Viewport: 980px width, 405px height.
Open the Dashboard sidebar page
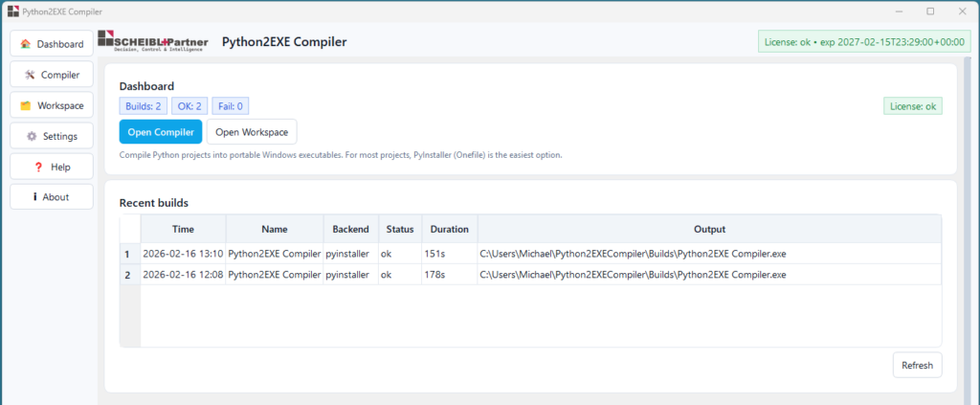[52, 44]
